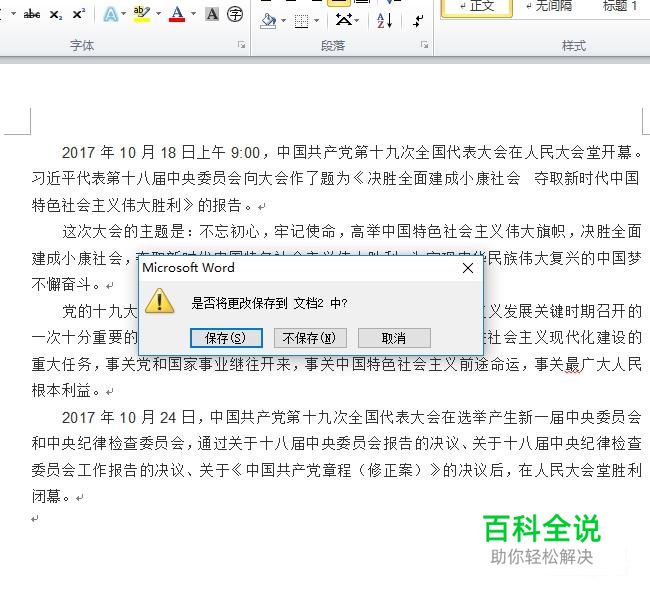Click the borders icon
Screen dimensions: 650x600
pyautogui.click(x=301, y=21)
